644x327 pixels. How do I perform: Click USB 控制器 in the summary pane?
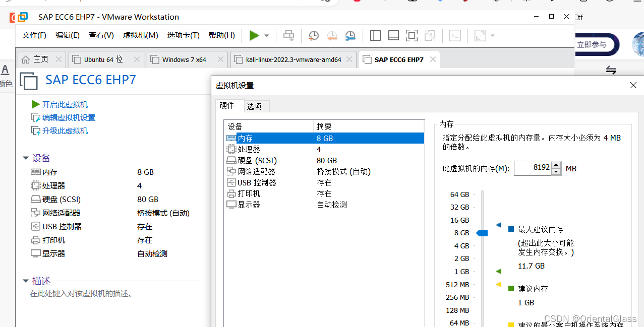62,226
